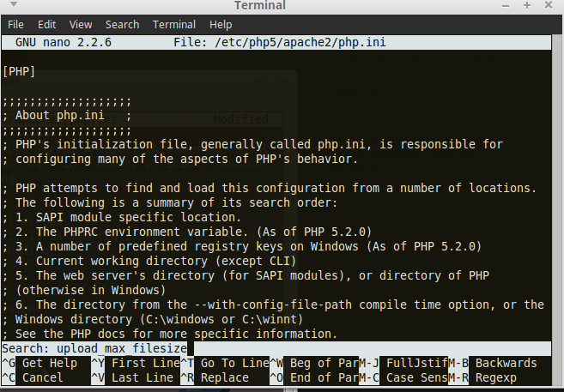The height and width of the screenshot is (392, 564).
Task: Click the window menu arrow in title bar
Action: coord(14,4)
